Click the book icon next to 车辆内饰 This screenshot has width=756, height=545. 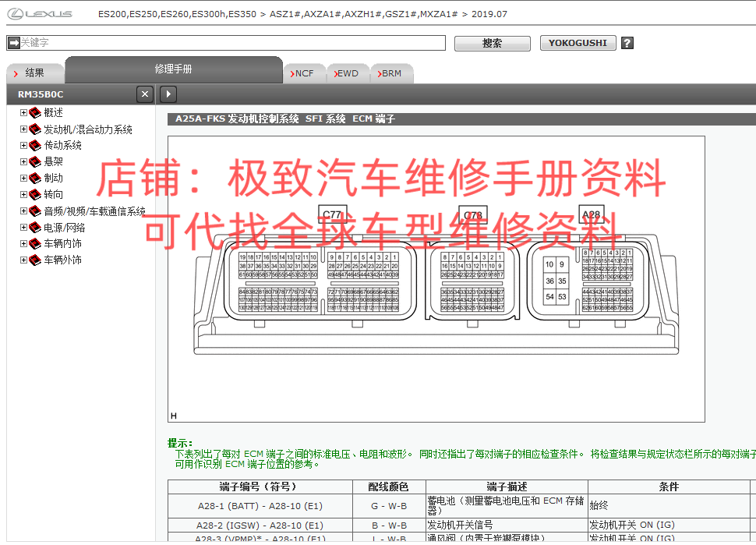35,244
